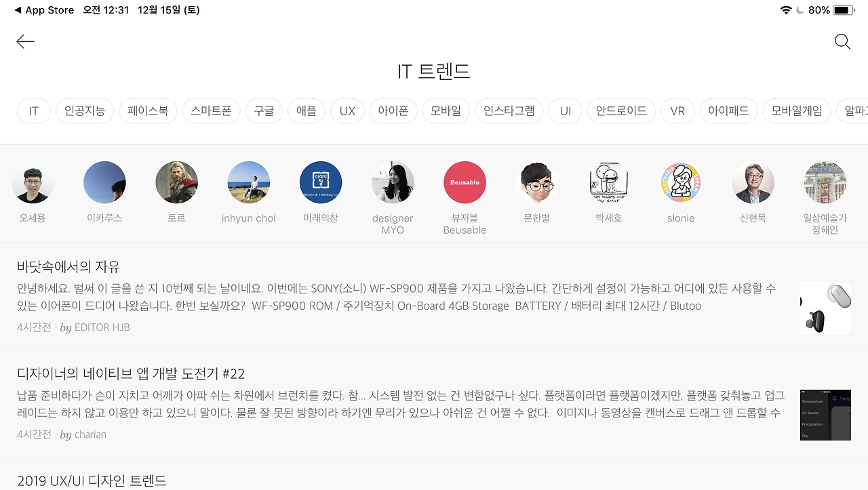Select the 페이스북 tag chip

pyautogui.click(x=148, y=111)
